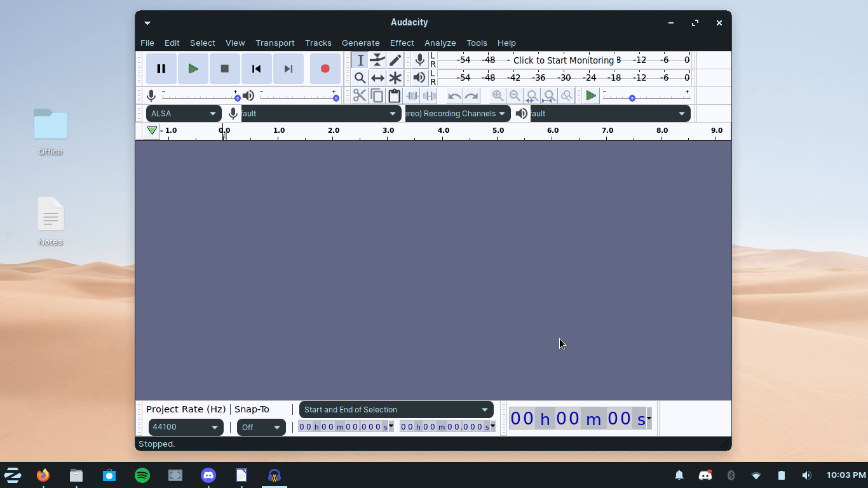Click the recording volume slider
This screenshot has width=868, height=488.
pos(200,96)
